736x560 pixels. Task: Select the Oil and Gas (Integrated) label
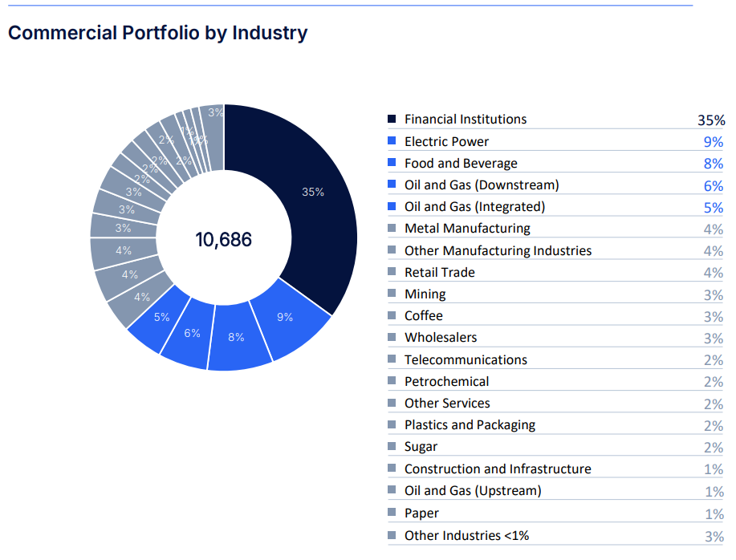[474, 207]
